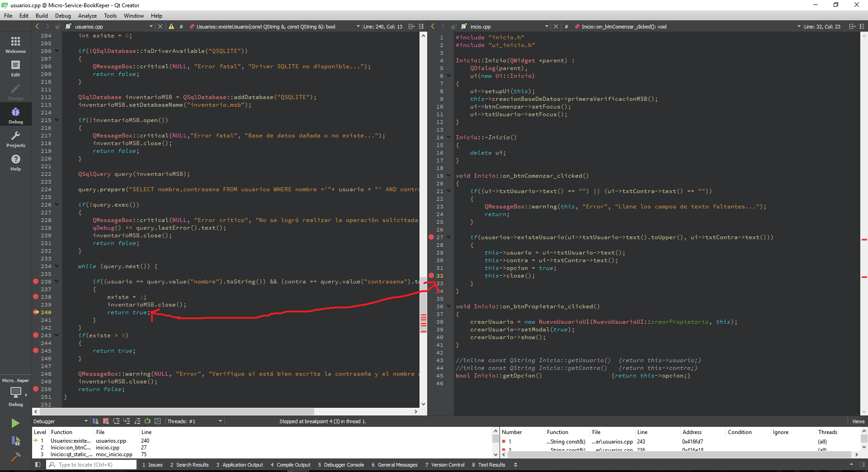The height and width of the screenshot is (472, 868).
Task: Select the Issues output pane
Action: 152,465
